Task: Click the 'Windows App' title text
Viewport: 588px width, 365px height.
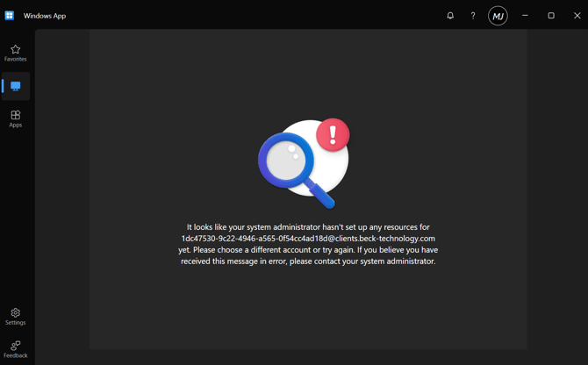Action: pyautogui.click(x=45, y=16)
